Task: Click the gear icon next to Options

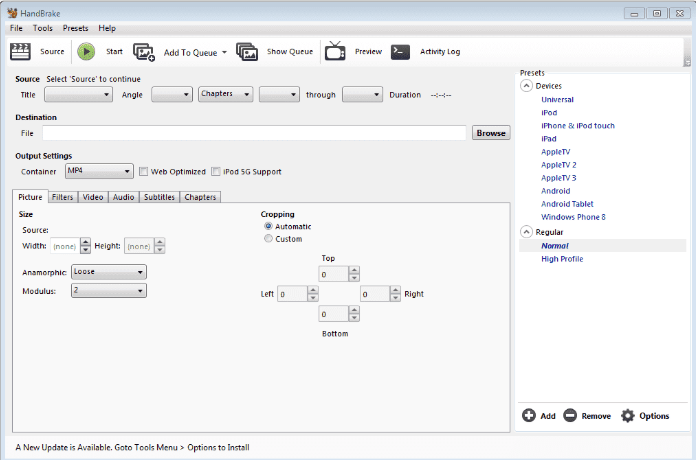Action: [x=628, y=416]
